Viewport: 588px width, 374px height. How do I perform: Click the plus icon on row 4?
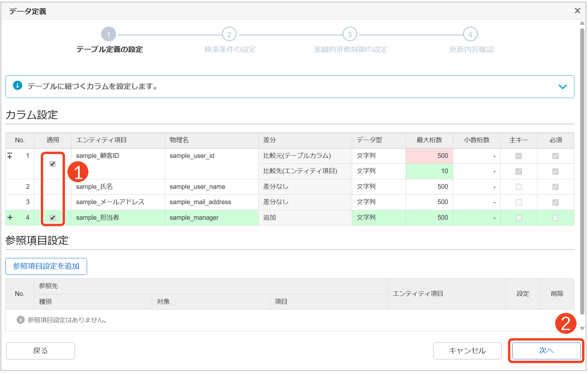[10, 218]
